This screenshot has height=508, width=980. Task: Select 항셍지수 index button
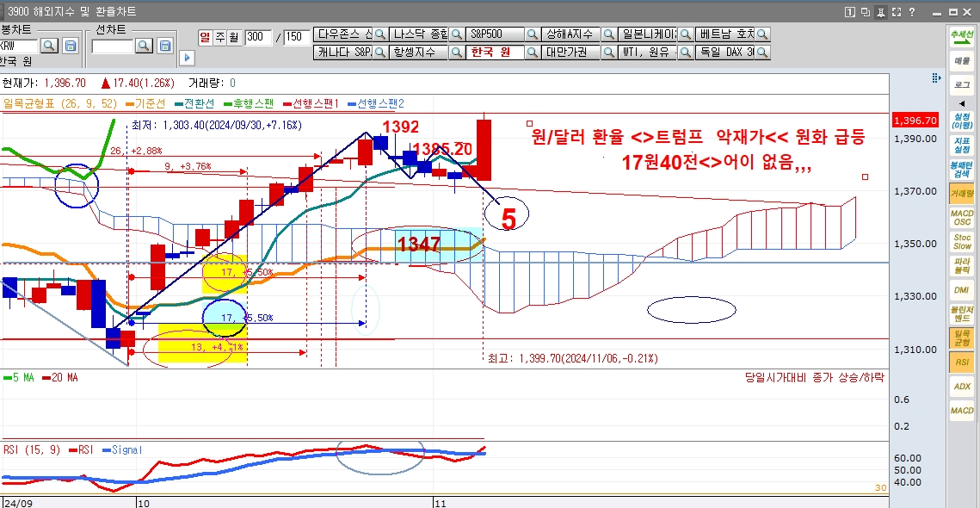[x=419, y=53]
